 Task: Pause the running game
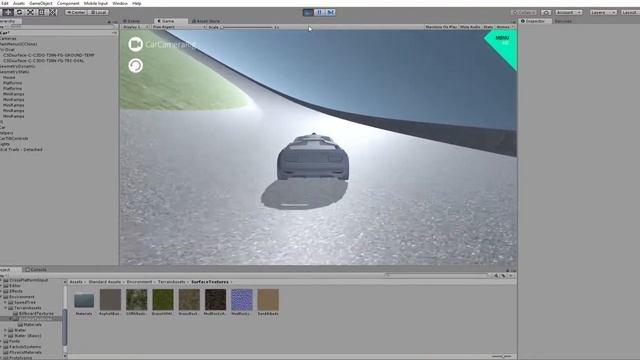click(319, 12)
